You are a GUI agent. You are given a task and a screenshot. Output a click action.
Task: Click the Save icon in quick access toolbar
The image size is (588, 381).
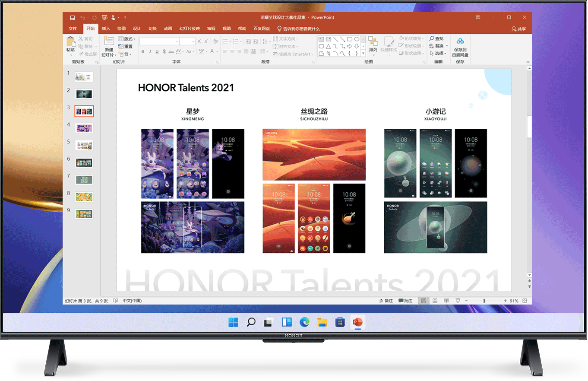[x=72, y=17]
